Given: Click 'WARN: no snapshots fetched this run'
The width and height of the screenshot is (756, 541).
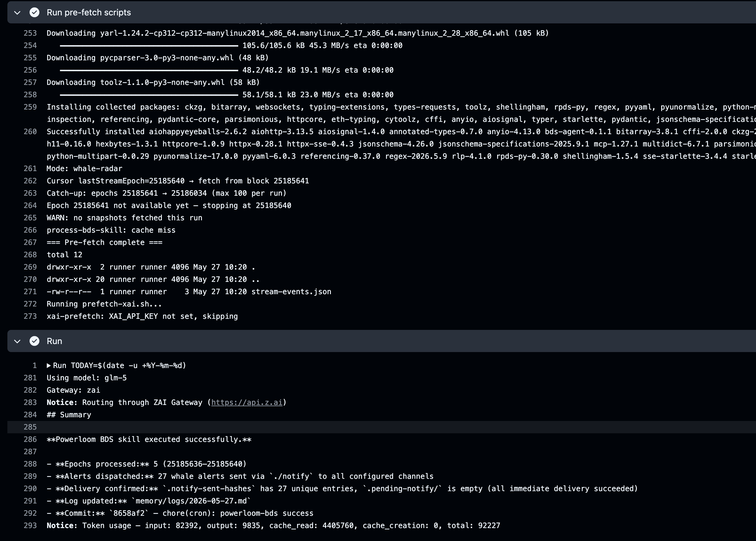Looking at the screenshot, I should [x=124, y=218].
